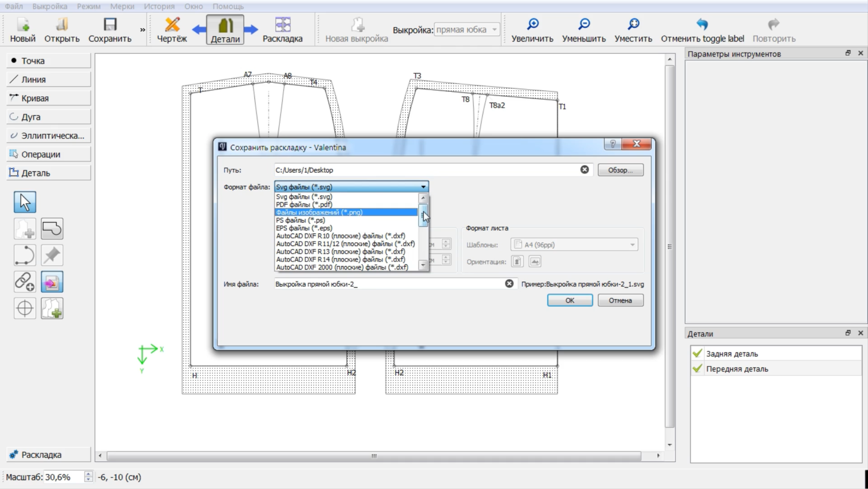Toggle checkmark for Передняя деталь
This screenshot has width=868, height=489.
pos(697,369)
